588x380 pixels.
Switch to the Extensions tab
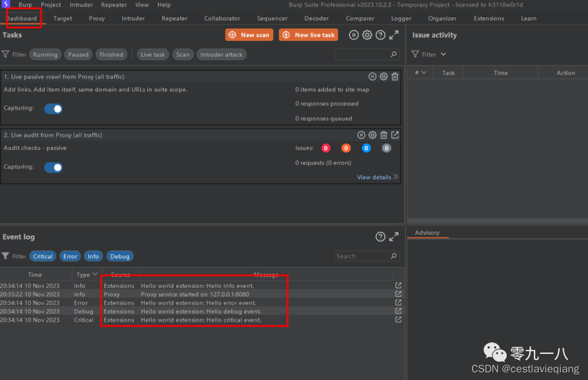[x=488, y=19]
